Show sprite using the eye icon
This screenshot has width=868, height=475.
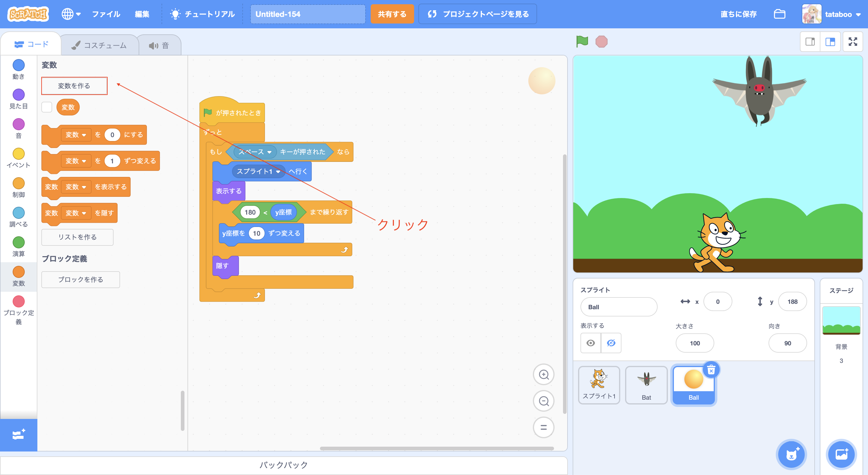point(590,343)
